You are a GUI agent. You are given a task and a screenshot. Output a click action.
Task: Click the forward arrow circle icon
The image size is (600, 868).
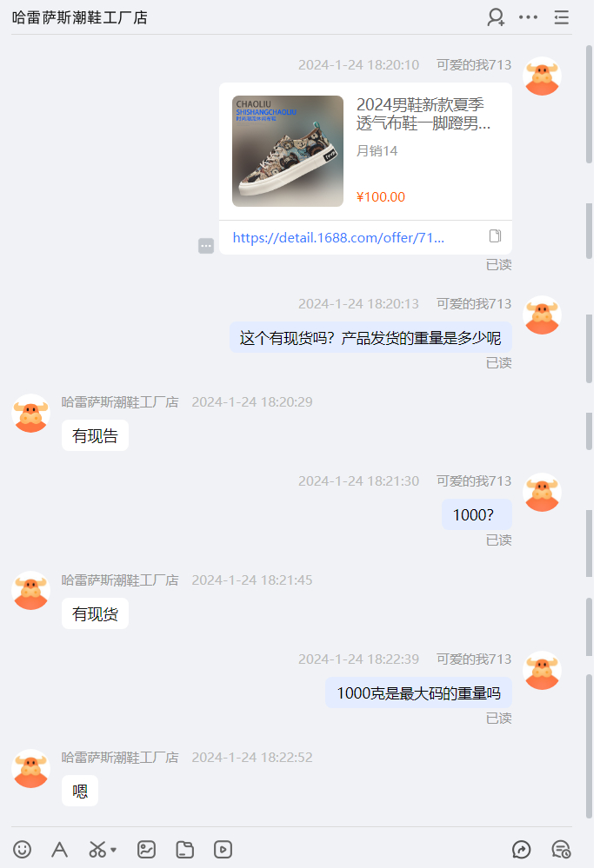[x=522, y=849]
